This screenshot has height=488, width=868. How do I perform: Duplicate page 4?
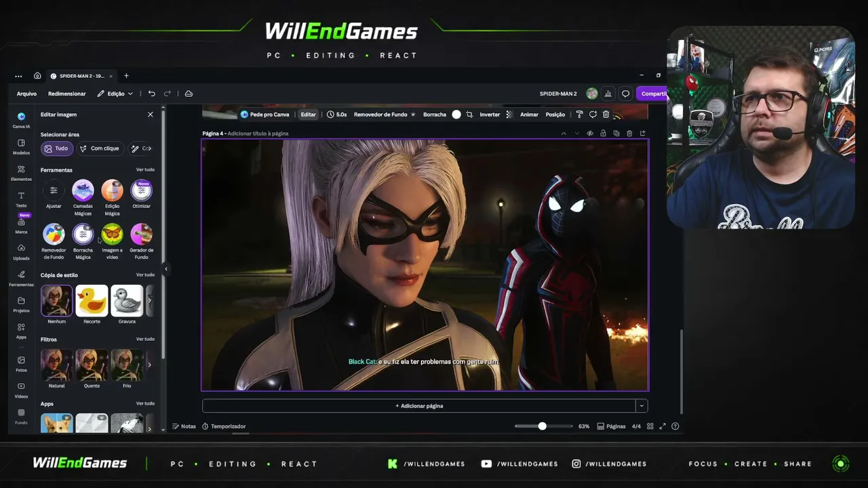(616, 134)
